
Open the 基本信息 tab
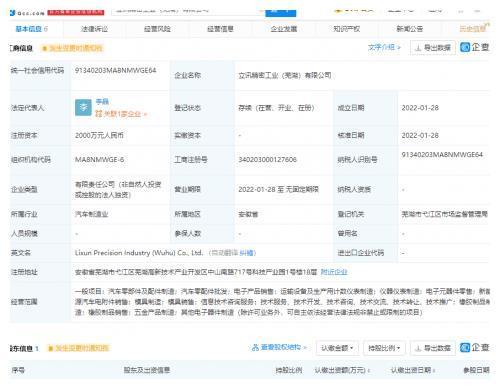click(x=31, y=29)
